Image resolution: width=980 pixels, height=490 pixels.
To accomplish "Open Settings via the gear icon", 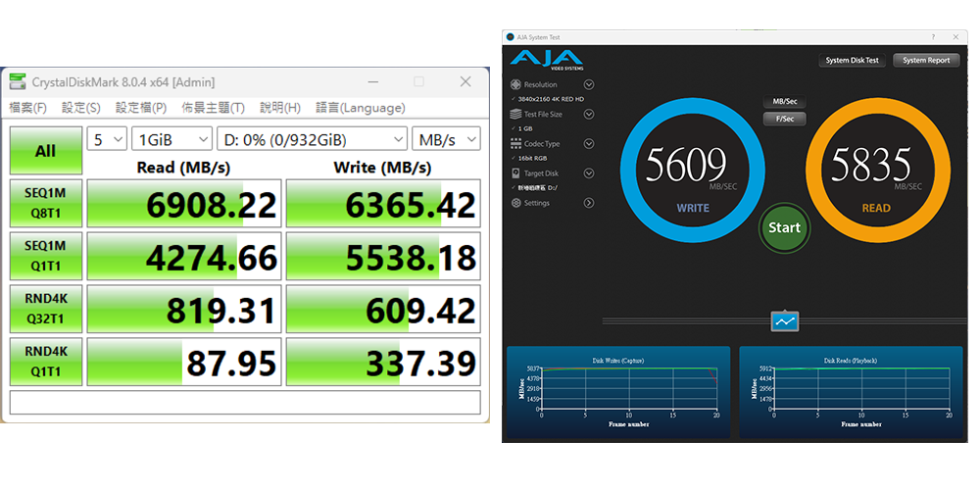I will (515, 203).
